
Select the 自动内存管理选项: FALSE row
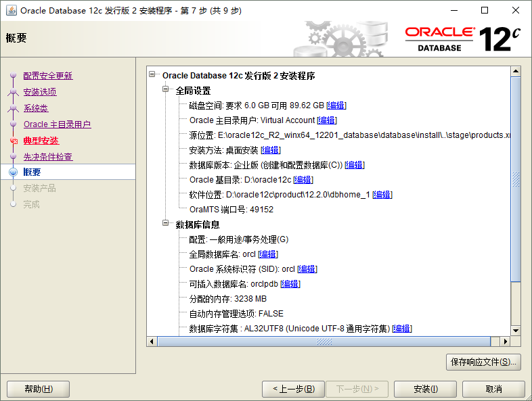236,314
